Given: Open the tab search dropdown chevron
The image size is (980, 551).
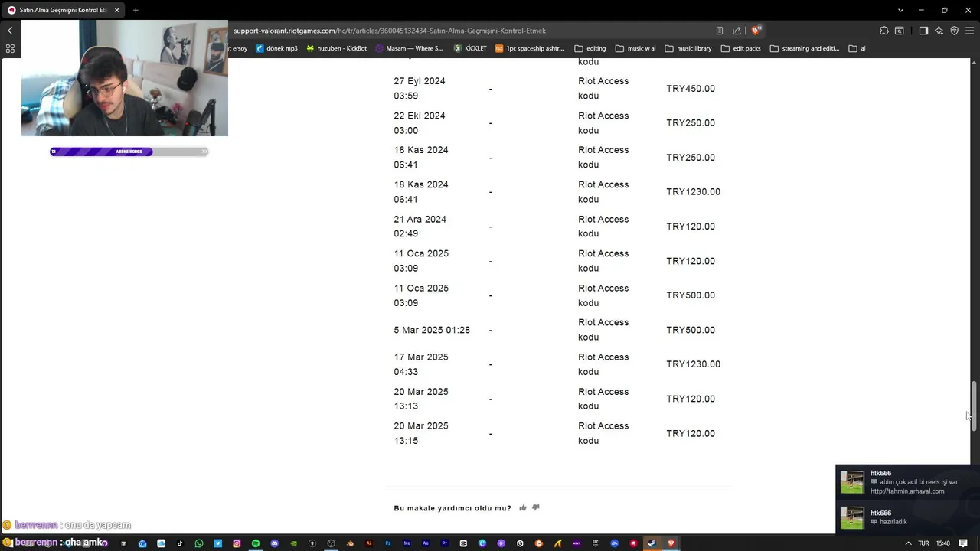Looking at the screenshot, I should coord(900,10).
